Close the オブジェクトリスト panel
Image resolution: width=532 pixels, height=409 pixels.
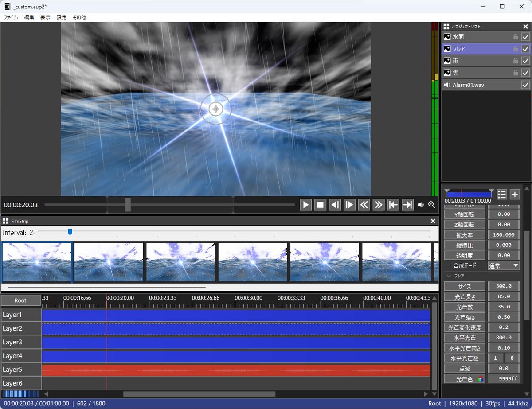(x=525, y=27)
